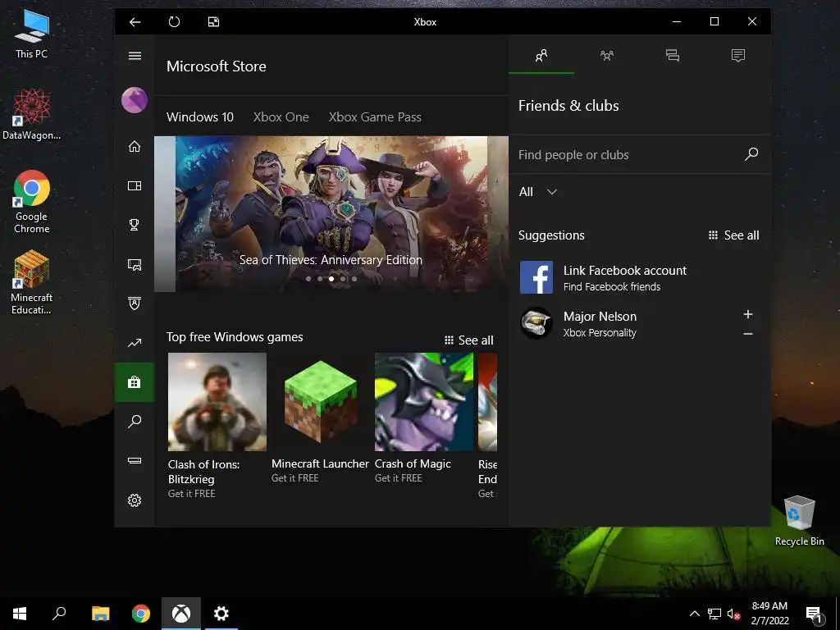Switch to Parties tab icon
Screen dimensions: 840x630
[x=607, y=55]
